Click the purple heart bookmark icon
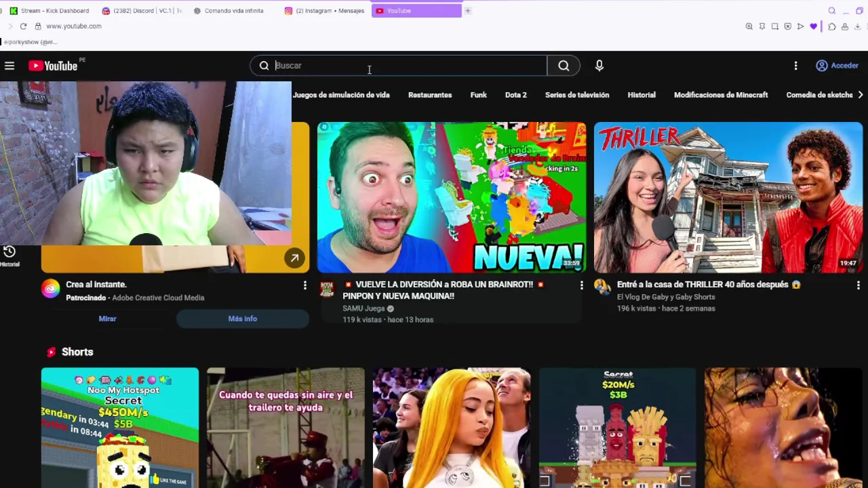 click(x=813, y=26)
